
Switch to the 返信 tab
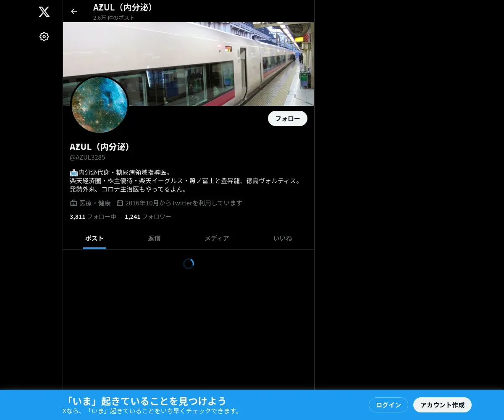pyautogui.click(x=154, y=238)
